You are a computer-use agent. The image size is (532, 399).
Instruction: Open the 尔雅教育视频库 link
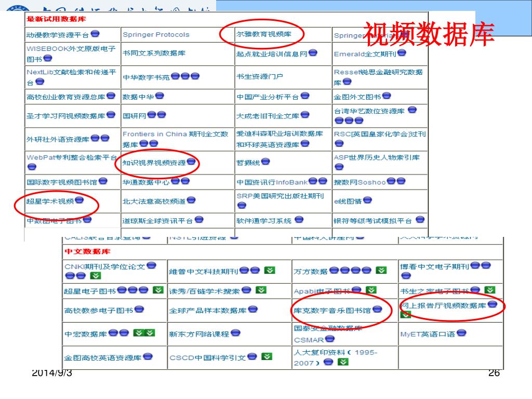[263, 34]
